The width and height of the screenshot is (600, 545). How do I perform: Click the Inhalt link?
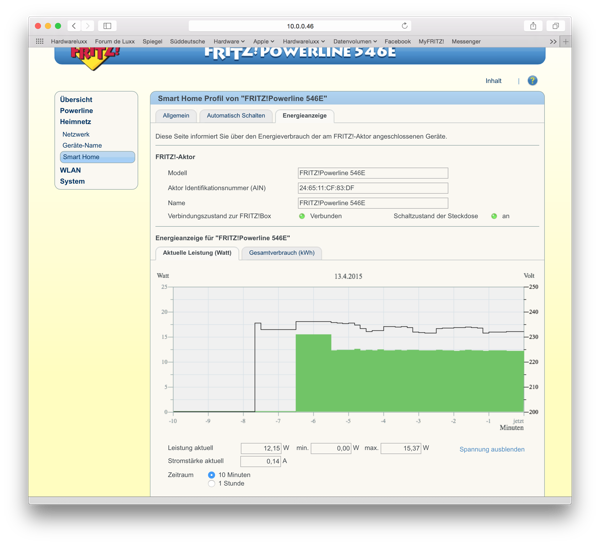pyautogui.click(x=493, y=81)
